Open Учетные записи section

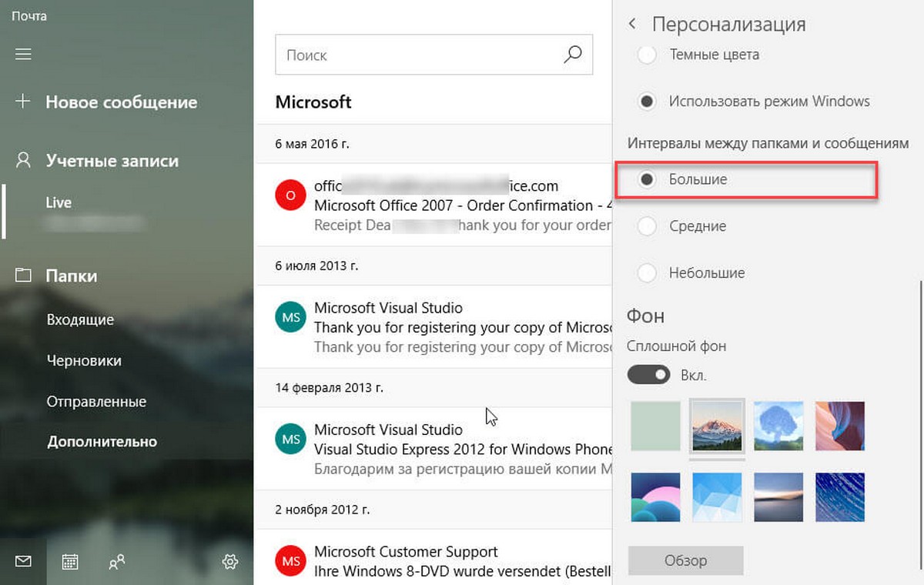click(x=112, y=161)
